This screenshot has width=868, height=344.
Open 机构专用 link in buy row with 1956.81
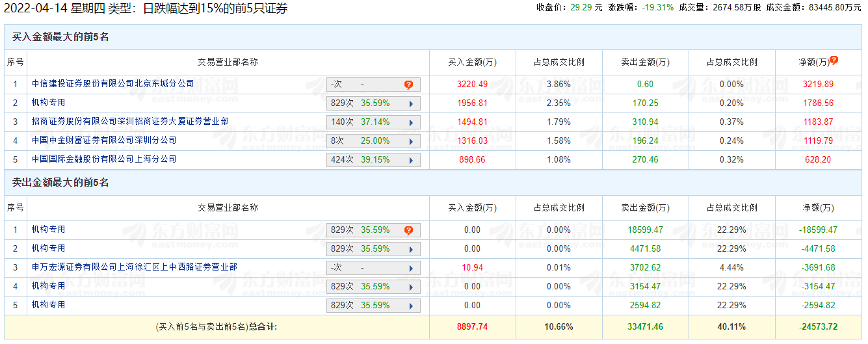pos(49,103)
